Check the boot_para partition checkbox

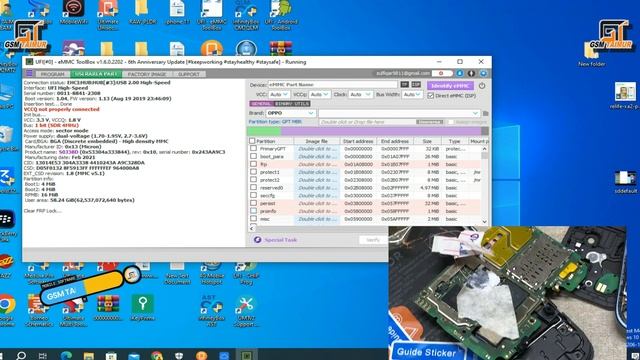coord(253,156)
